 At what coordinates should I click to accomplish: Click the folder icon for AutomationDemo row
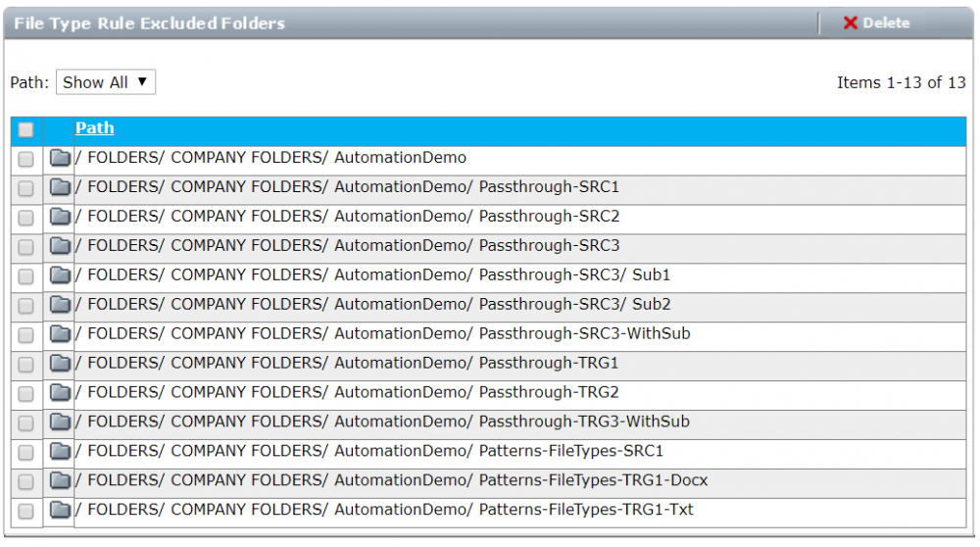pyautogui.click(x=61, y=158)
